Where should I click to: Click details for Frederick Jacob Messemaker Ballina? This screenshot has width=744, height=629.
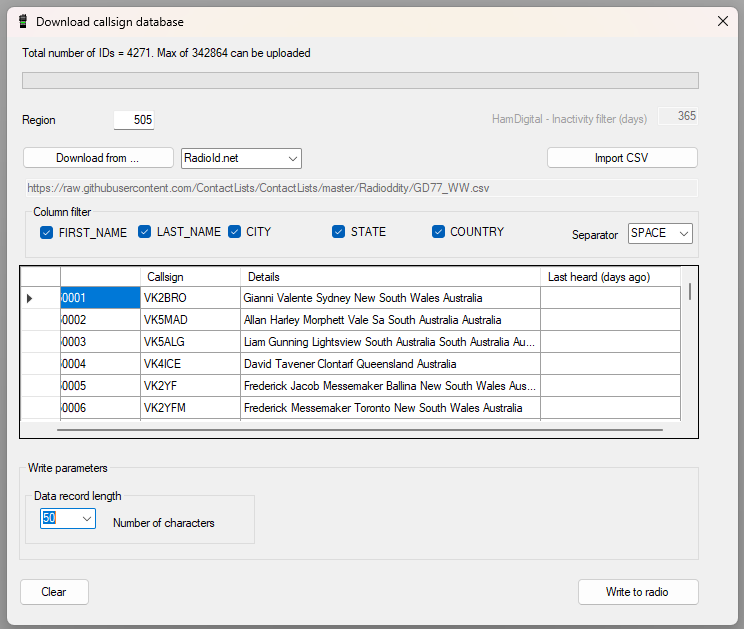click(x=390, y=386)
